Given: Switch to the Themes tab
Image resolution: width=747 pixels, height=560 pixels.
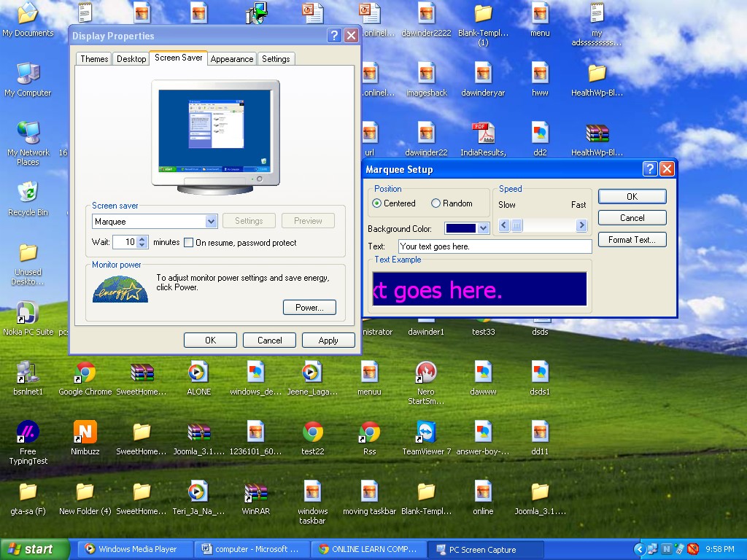Looking at the screenshot, I should coord(94,58).
